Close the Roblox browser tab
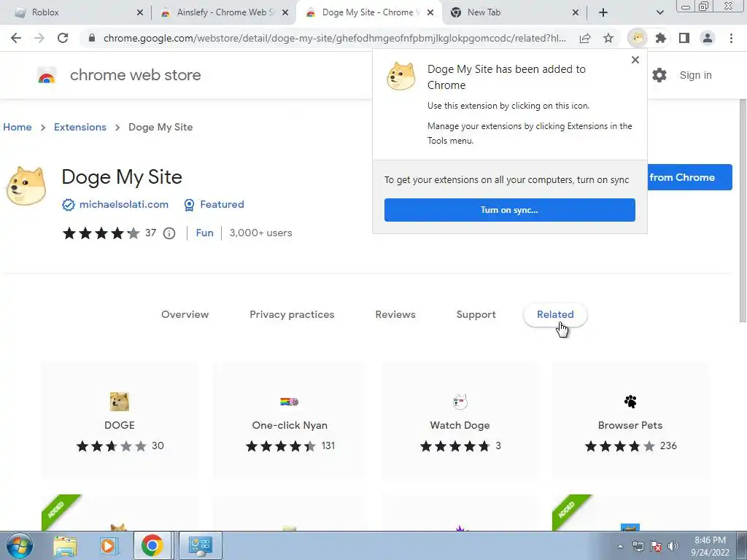The image size is (747, 560). pyautogui.click(x=139, y=12)
